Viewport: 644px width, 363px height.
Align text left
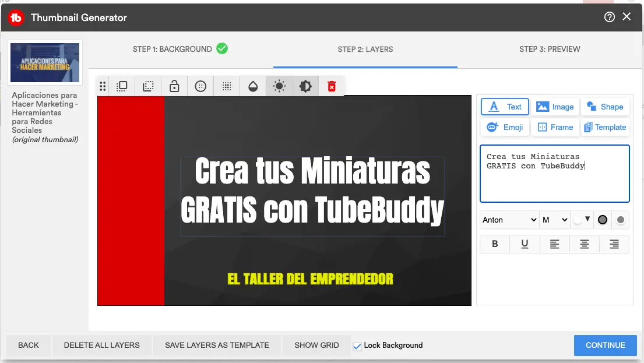[x=554, y=244]
